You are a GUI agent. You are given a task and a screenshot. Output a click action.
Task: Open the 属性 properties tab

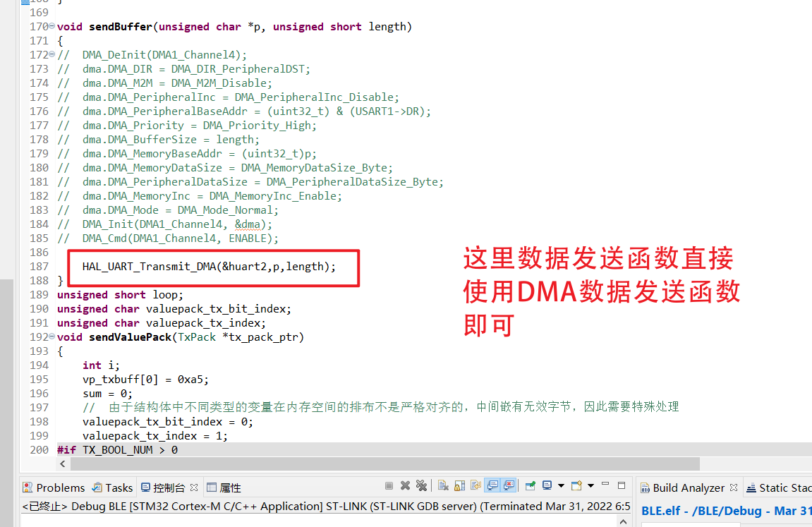(x=224, y=487)
